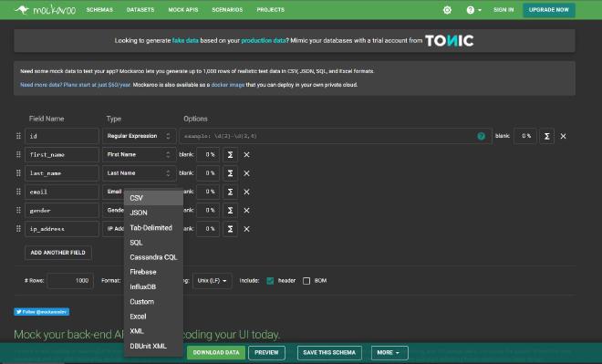Viewport: 602px width, 364px height.
Task: Open the docker image link
Action: pos(228,85)
